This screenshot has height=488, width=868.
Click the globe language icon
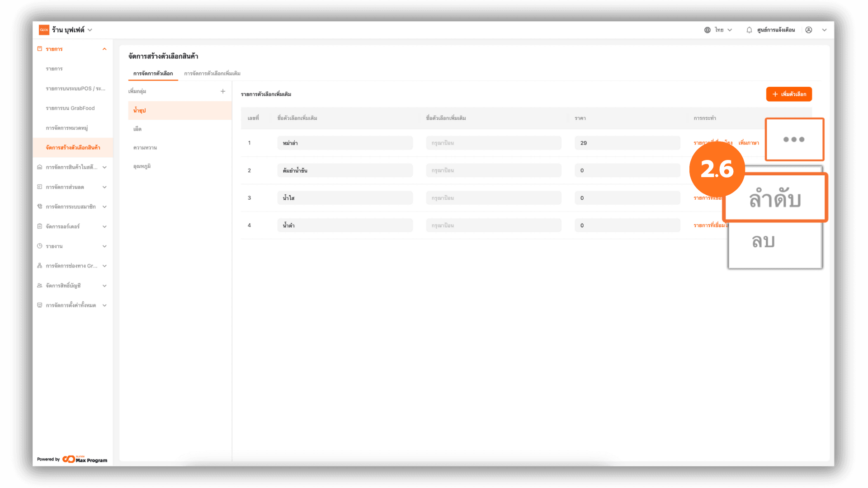[707, 30]
